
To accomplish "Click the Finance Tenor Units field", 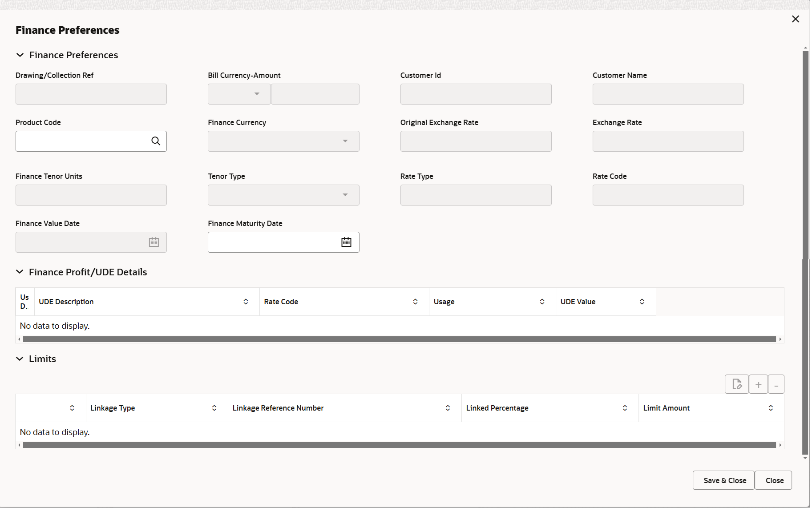I will [91, 195].
